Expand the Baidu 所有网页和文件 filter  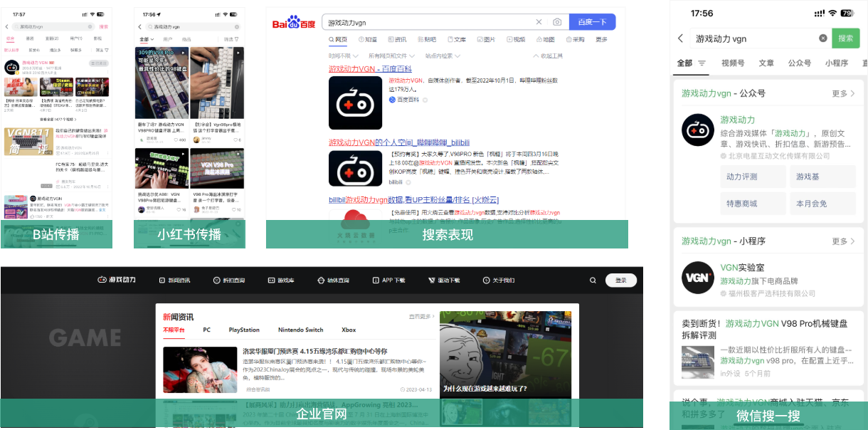[392, 56]
